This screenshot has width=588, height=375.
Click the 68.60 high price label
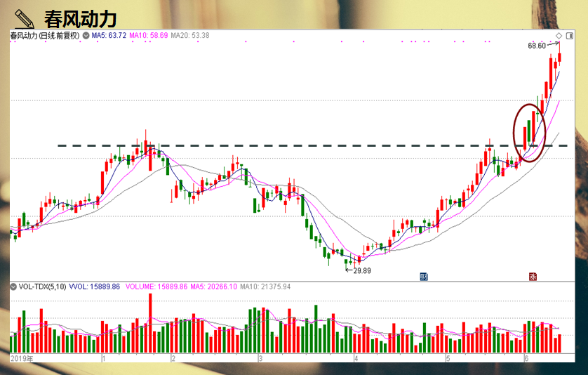537,46
